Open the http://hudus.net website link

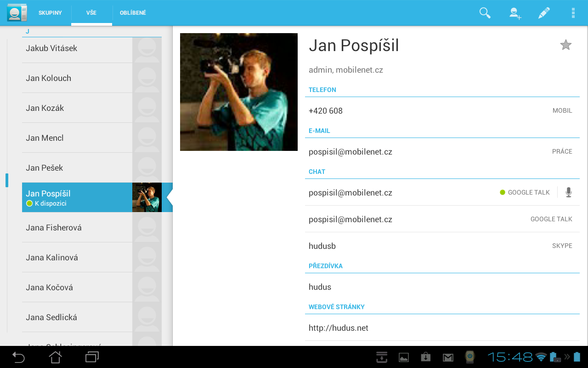[x=339, y=328]
